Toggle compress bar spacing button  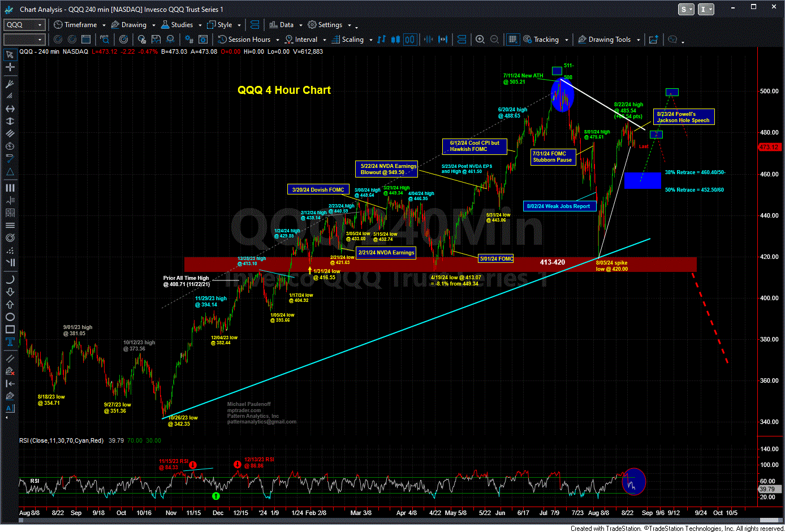click(428, 40)
